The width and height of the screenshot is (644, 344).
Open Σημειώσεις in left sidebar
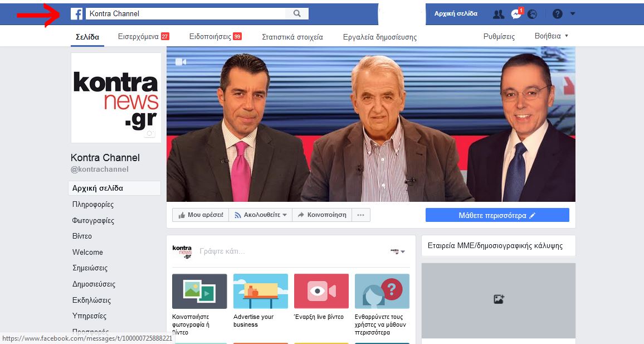pyautogui.click(x=90, y=268)
